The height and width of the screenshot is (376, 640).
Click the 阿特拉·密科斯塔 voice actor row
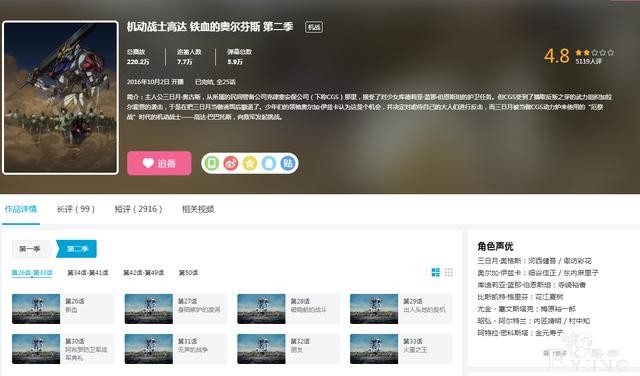coord(520,333)
